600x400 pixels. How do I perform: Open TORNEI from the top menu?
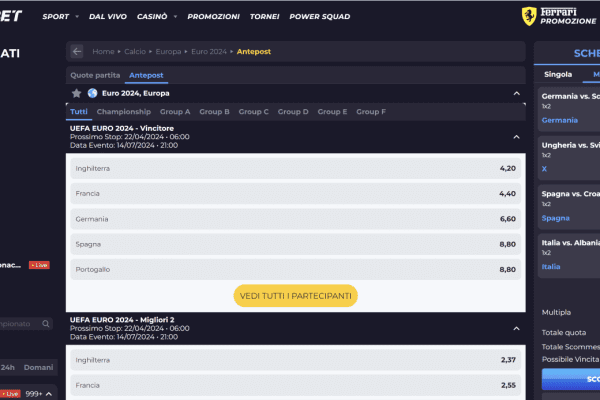point(264,16)
